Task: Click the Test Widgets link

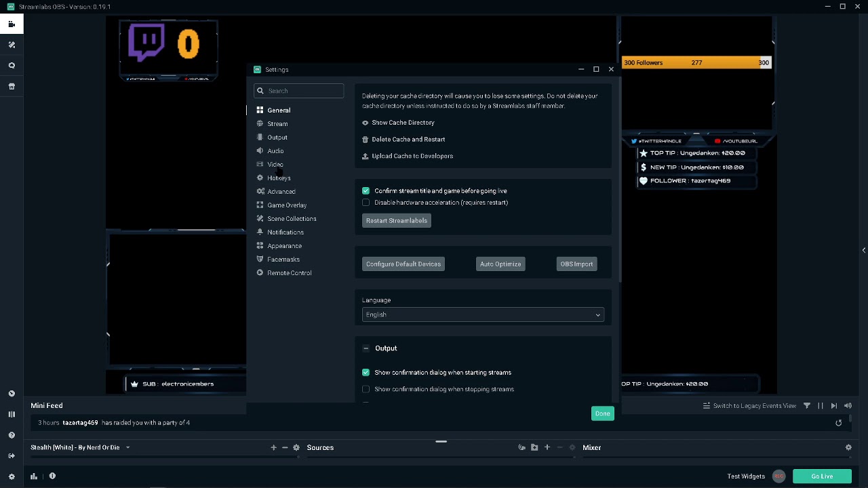Action: point(746,476)
